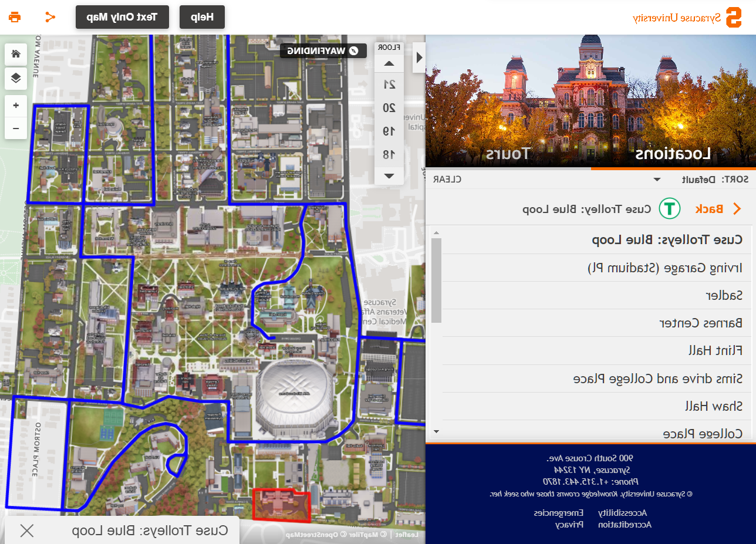Toggle the Wayfinding button
This screenshot has width=756, height=544.
323,50
